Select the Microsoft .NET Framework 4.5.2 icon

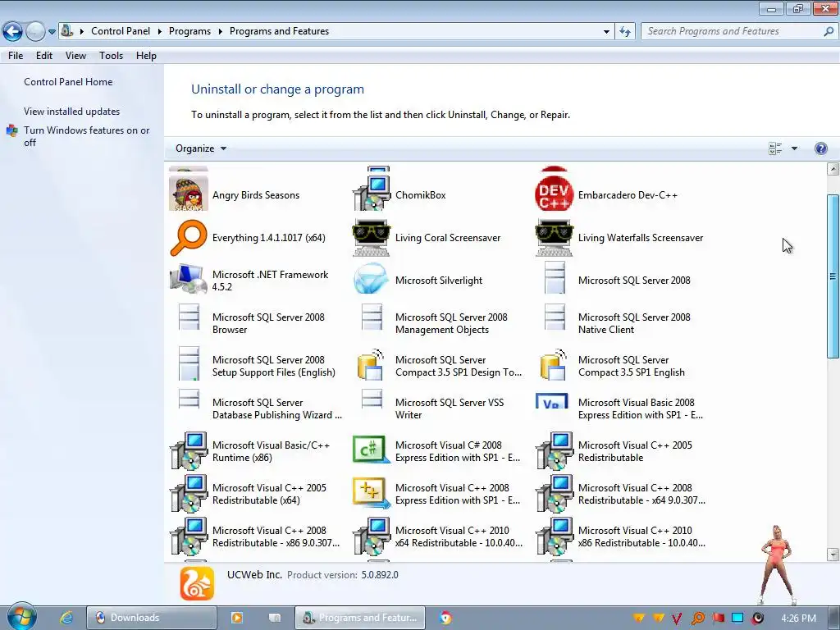tap(189, 280)
